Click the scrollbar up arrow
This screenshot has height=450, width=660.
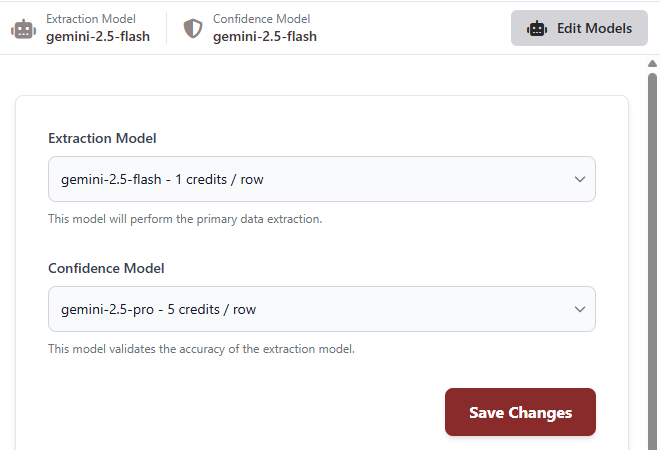click(x=652, y=64)
